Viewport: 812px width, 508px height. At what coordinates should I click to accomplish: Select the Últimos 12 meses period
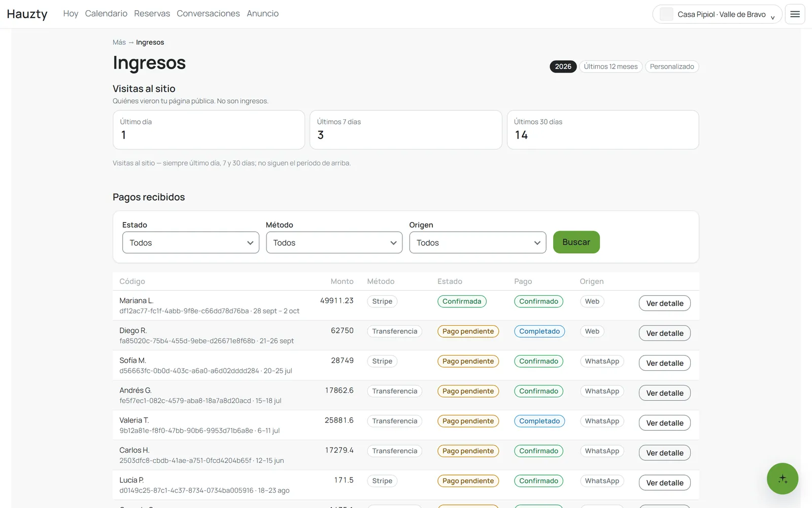pyautogui.click(x=611, y=67)
